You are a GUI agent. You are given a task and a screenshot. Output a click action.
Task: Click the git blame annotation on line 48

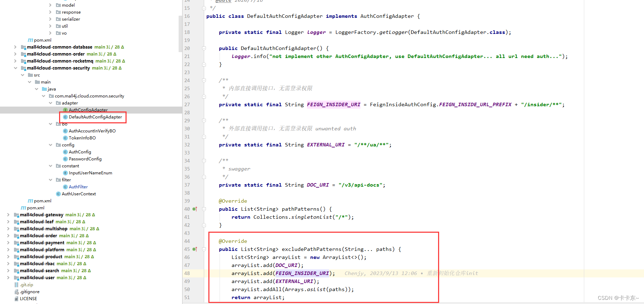(x=412, y=273)
